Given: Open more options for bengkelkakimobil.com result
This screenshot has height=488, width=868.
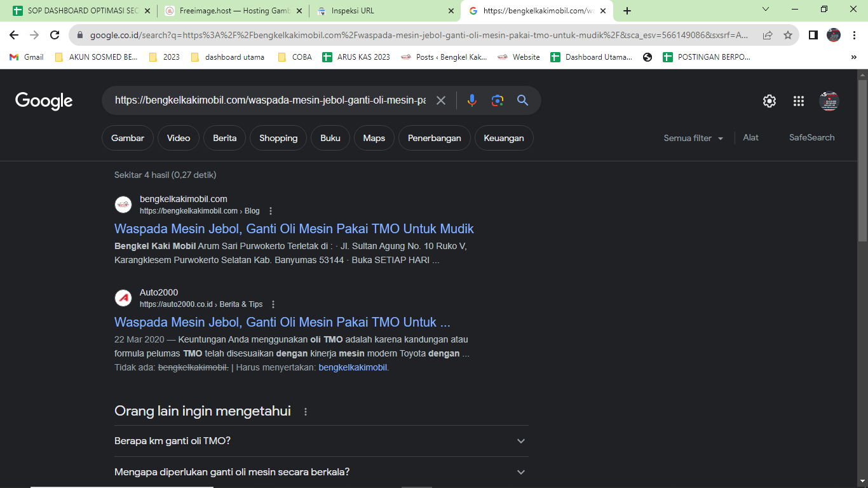Looking at the screenshot, I should pos(271,211).
